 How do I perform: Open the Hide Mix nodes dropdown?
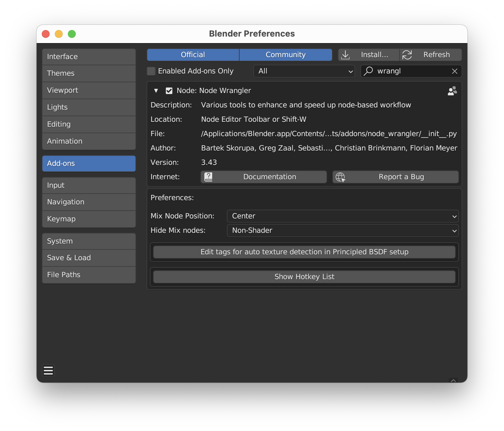[343, 231]
